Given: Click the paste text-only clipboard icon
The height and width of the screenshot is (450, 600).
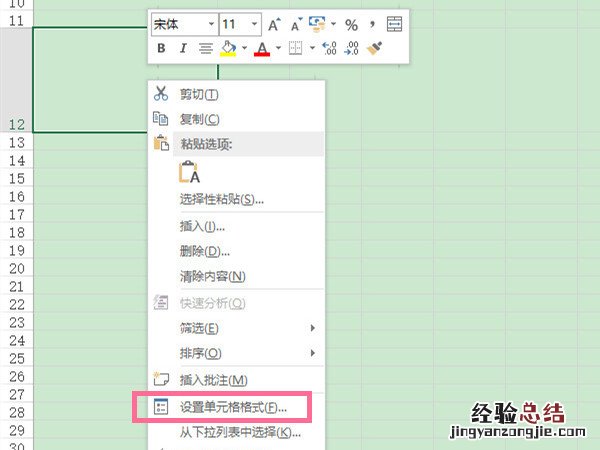Looking at the screenshot, I should pos(189,172).
